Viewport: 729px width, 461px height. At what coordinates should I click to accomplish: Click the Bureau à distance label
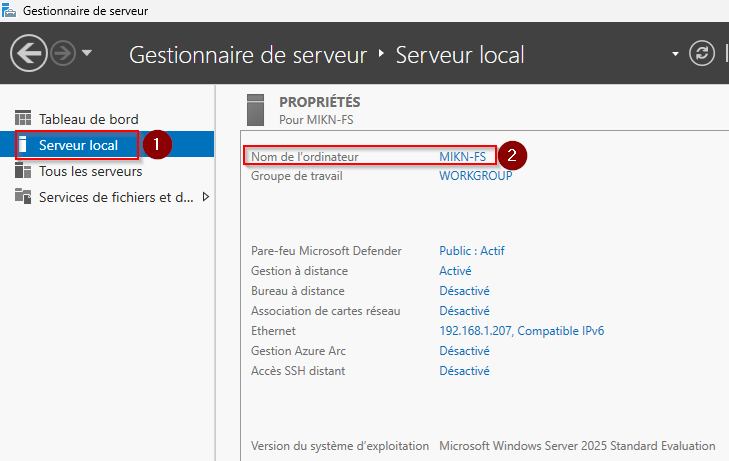pos(298,291)
